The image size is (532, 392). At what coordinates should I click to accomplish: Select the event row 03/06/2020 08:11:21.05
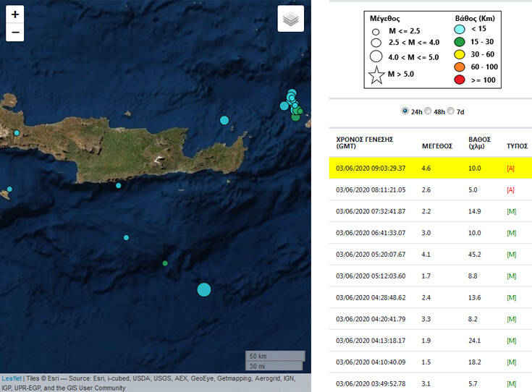click(x=431, y=189)
